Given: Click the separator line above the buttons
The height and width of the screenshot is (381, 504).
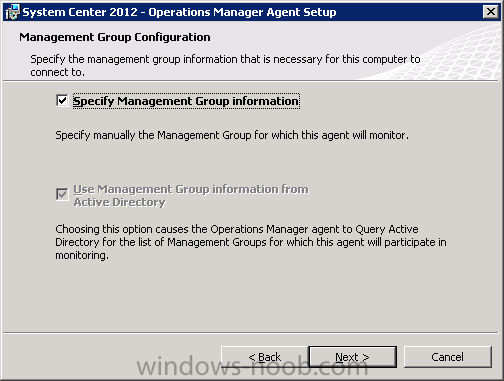Looking at the screenshot, I should (x=251, y=332).
